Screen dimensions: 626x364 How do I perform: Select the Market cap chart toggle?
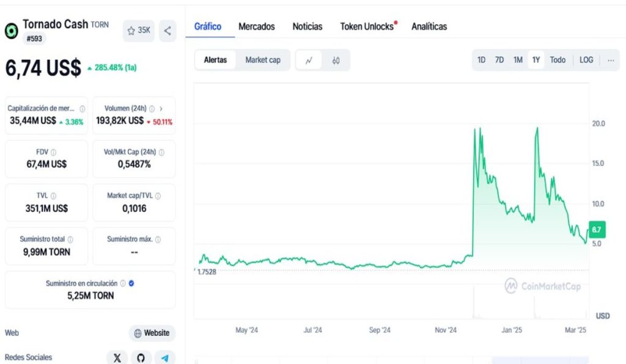click(x=263, y=60)
